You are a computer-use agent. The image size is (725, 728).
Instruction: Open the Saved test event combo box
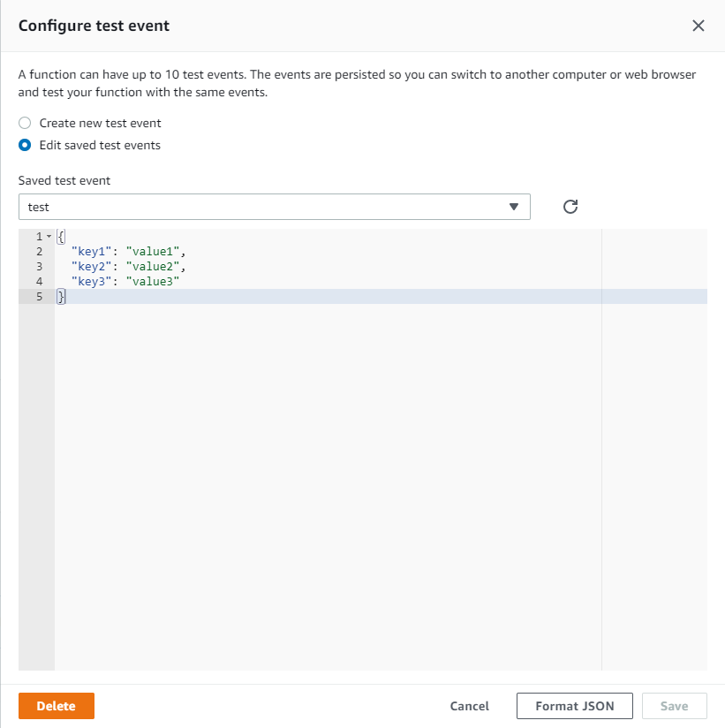coord(274,206)
